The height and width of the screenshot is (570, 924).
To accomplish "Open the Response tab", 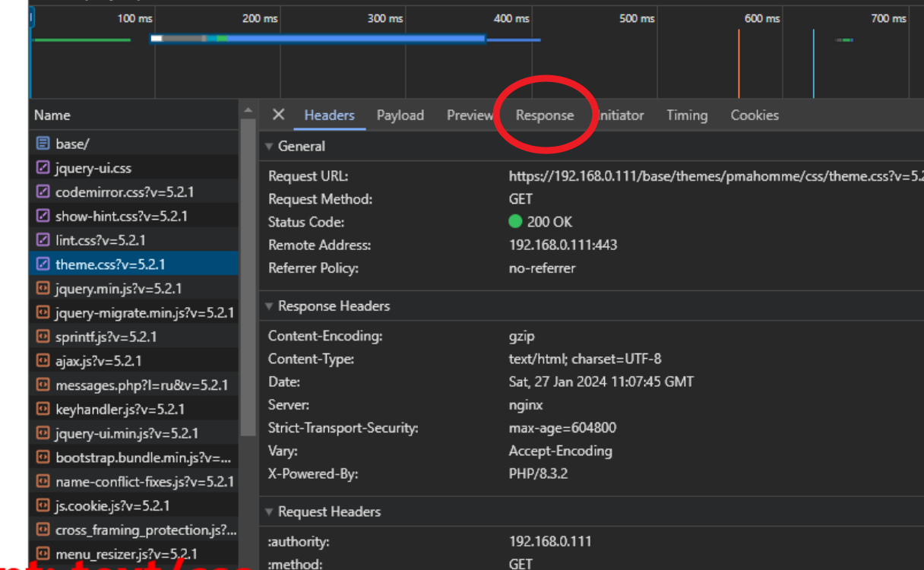I will click(545, 116).
